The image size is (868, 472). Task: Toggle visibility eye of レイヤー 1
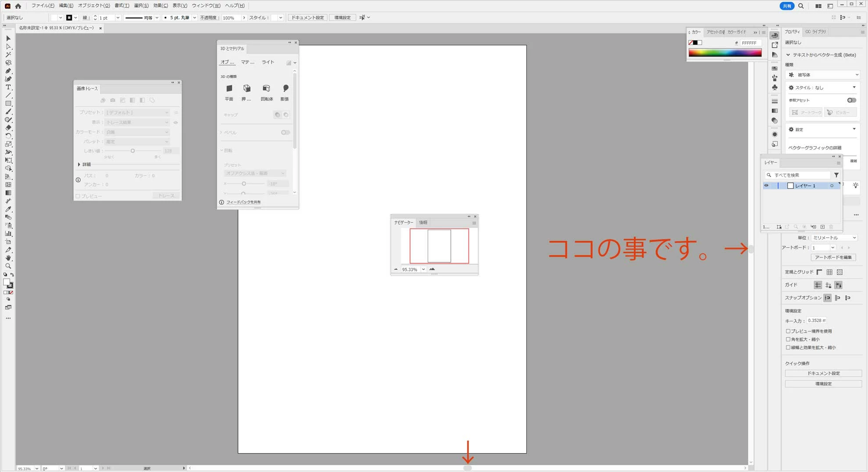(766, 185)
